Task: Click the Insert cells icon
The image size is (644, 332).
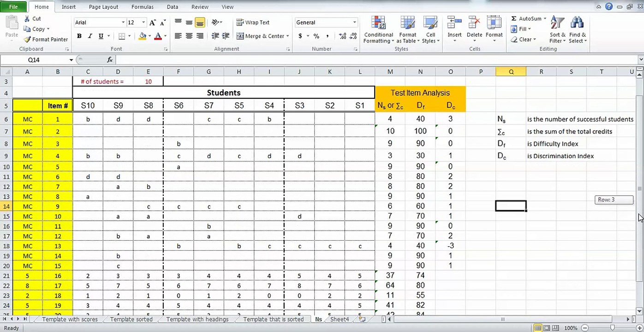Action: [454, 23]
